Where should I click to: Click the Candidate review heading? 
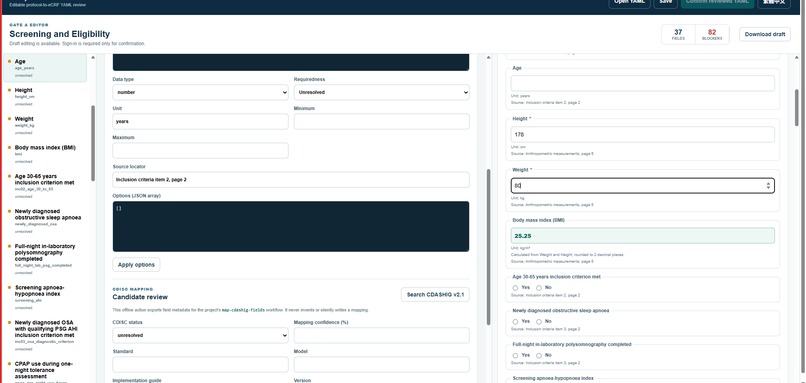140,297
